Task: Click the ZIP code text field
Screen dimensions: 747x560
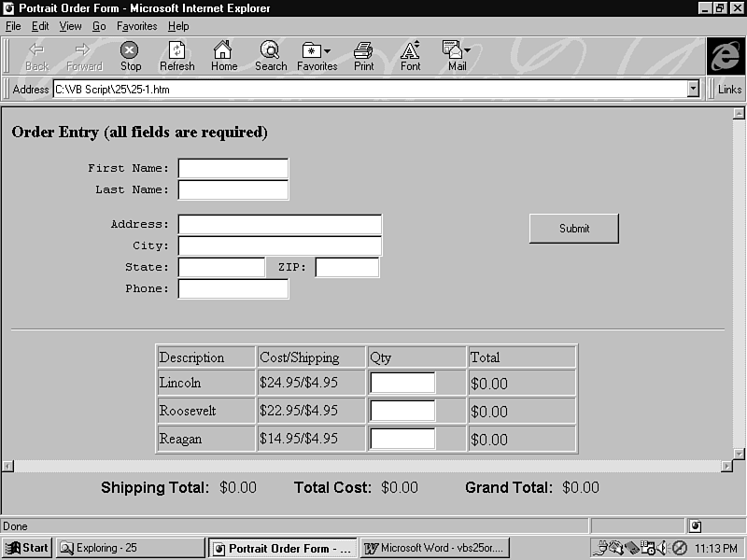Action: coord(346,268)
